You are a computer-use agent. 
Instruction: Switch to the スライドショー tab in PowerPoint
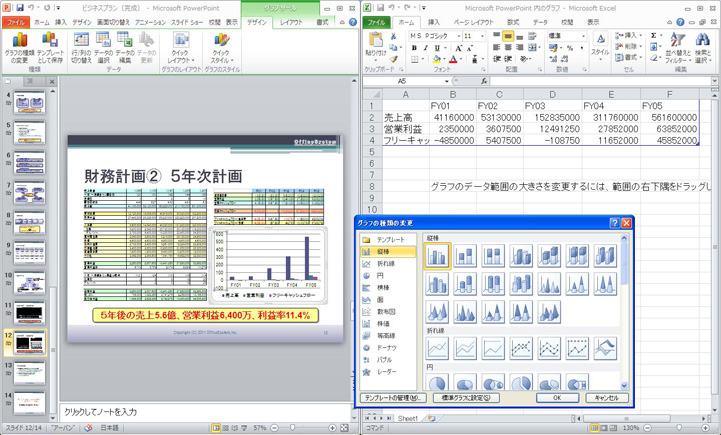pos(187,22)
